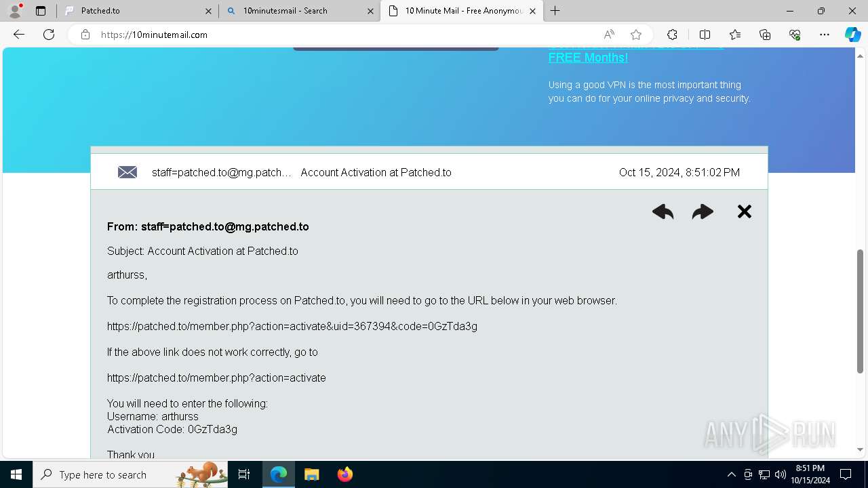Close the Patched.to tab
The width and height of the screenshot is (868, 488).
208,11
